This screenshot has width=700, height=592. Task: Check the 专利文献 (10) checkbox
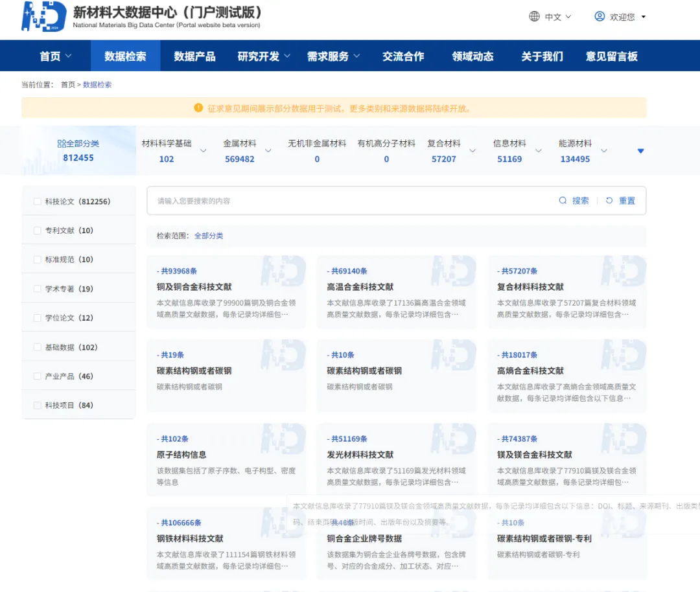[x=38, y=231]
